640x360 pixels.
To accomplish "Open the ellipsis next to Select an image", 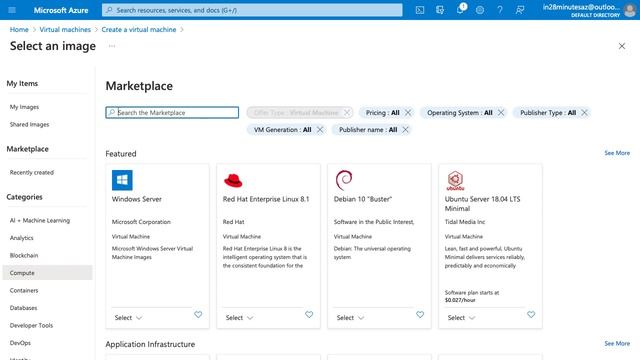I will coord(112,46).
